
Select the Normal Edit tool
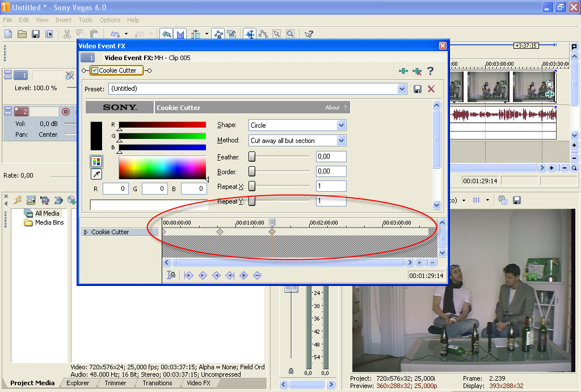point(250,34)
